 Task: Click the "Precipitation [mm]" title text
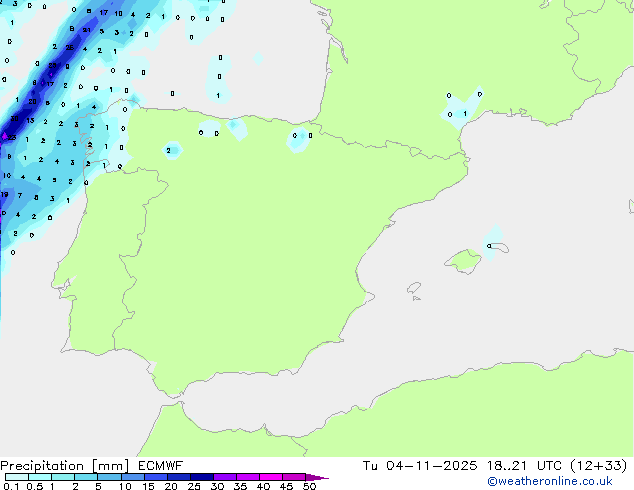pos(65,466)
